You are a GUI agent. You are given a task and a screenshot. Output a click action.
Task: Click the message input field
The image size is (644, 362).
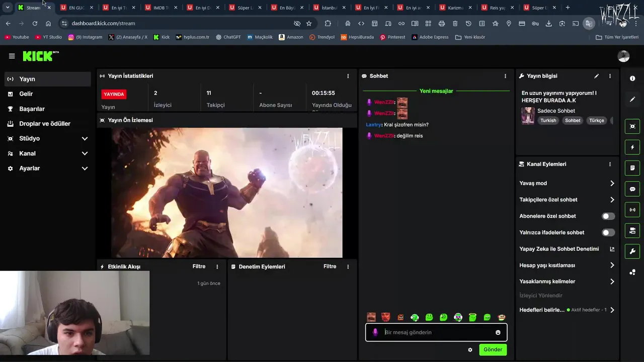[x=436, y=332]
